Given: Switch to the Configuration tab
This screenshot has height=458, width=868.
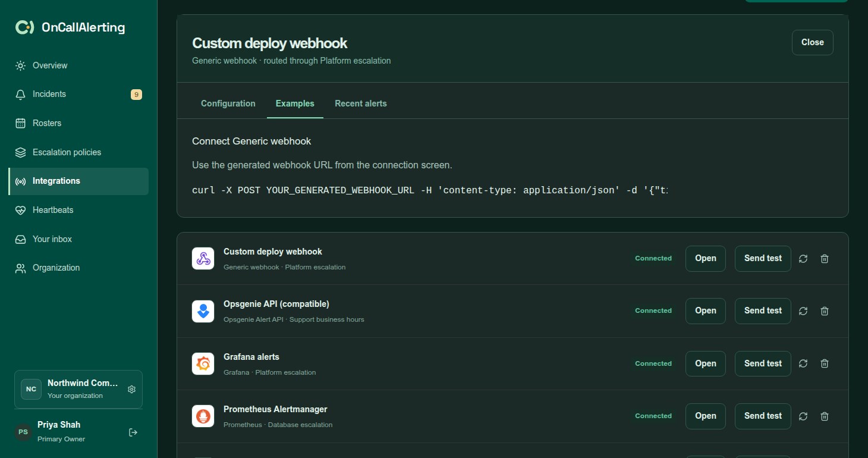Looking at the screenshot, I should (x=228, y=103).
